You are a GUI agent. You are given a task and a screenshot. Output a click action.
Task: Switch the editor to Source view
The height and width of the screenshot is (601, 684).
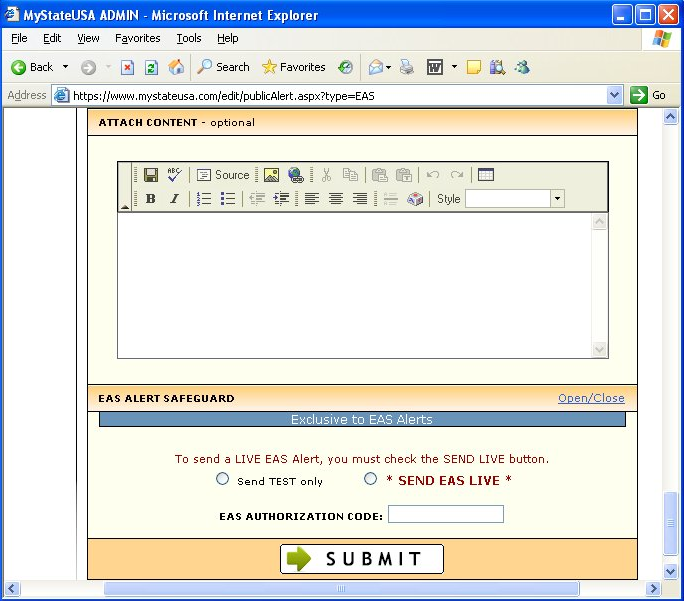[223, 175]
